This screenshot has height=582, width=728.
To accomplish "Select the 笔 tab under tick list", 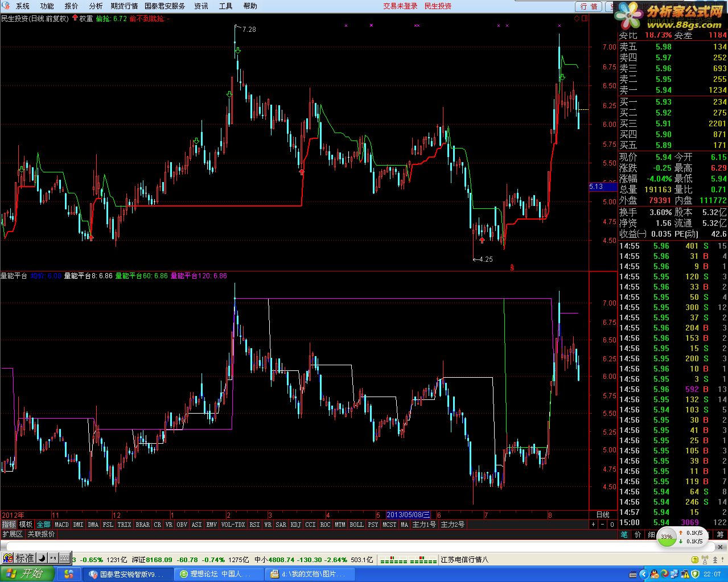I will [624, 534].
